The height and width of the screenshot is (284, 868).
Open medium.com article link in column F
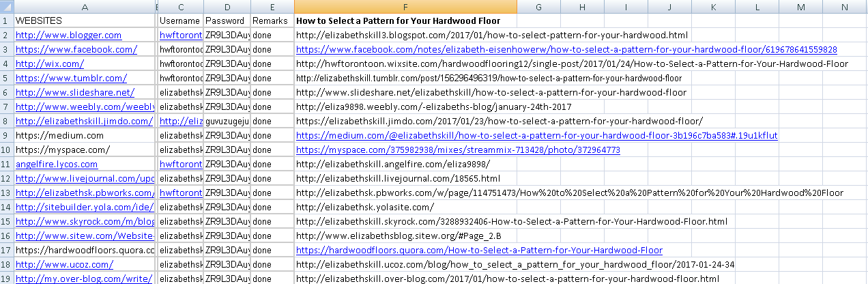pyautogui.click(x=536, y=135)
